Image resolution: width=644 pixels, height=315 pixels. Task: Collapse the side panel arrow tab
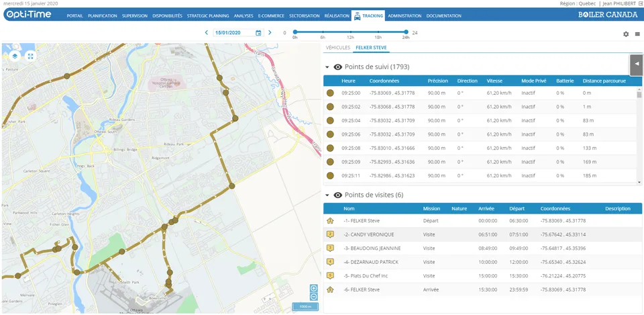[637, 64]
